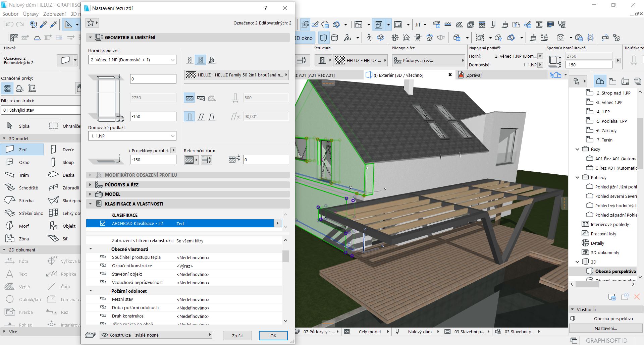Screen dimensions: 644x345
Task: Collapse Obecné vlastnosti property group
Action: (91, 249)
